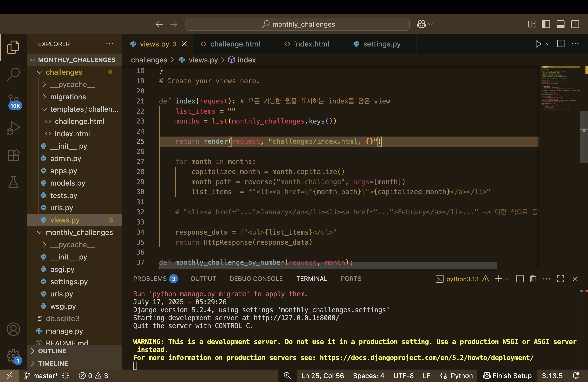The width and height of the screenshot is (588, 382).
Task: Open the Run and Debug view
Action: (x=13, y=128)
